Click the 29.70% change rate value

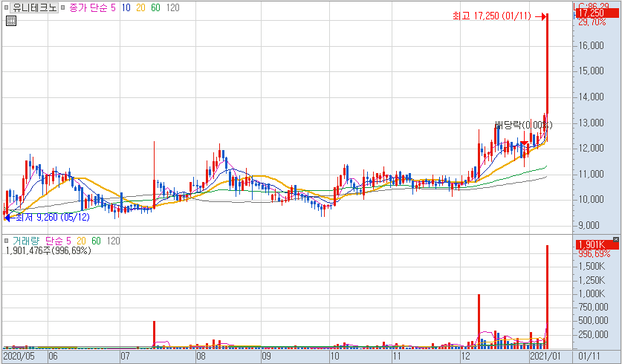[x=592, y=22]
